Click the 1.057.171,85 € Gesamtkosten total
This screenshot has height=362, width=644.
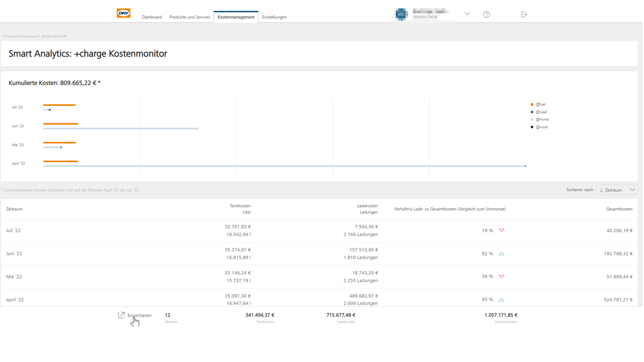(x=501, y=315)
